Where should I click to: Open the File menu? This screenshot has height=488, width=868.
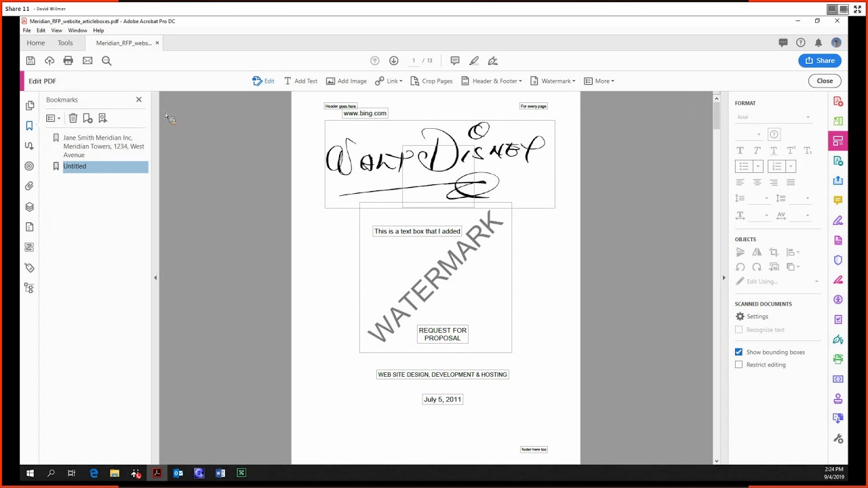point(26,30)
